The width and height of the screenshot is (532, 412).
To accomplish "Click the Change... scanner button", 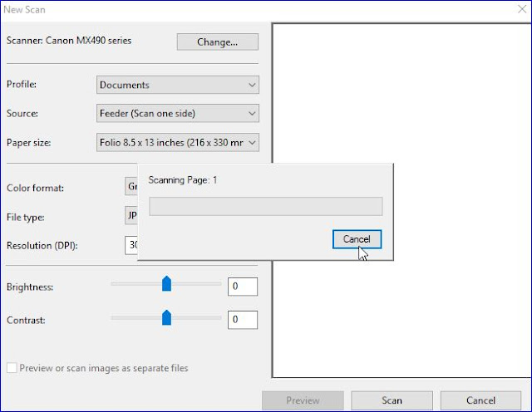I will 218,42.
